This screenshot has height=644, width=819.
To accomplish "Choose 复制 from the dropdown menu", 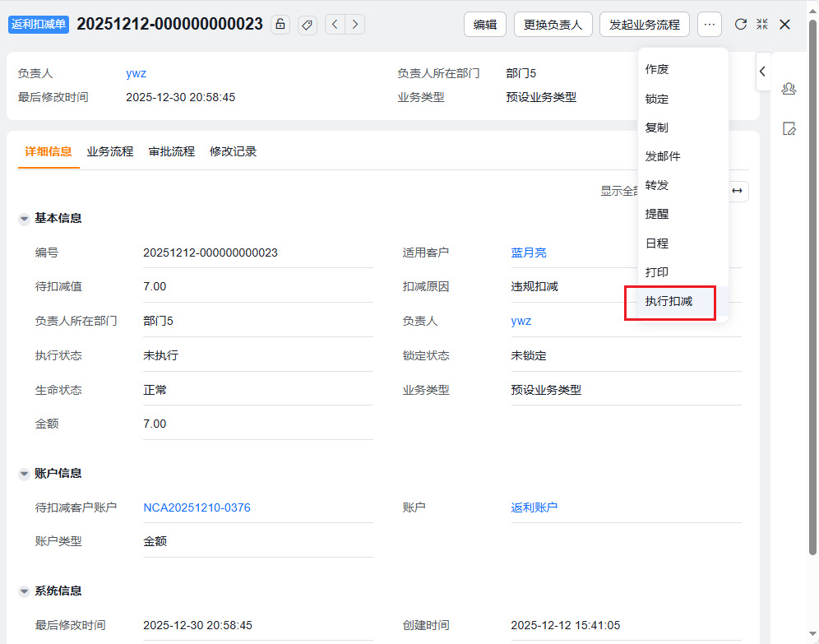I will [683, 127].
